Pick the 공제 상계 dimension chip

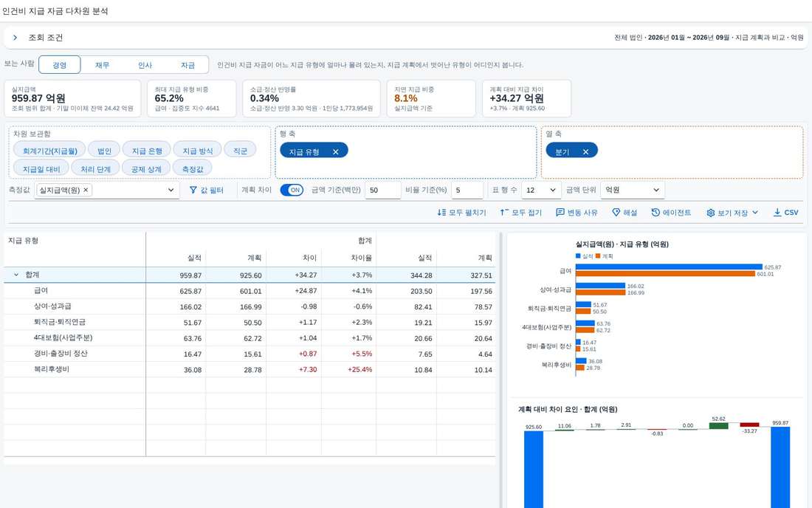coord(146,169)
